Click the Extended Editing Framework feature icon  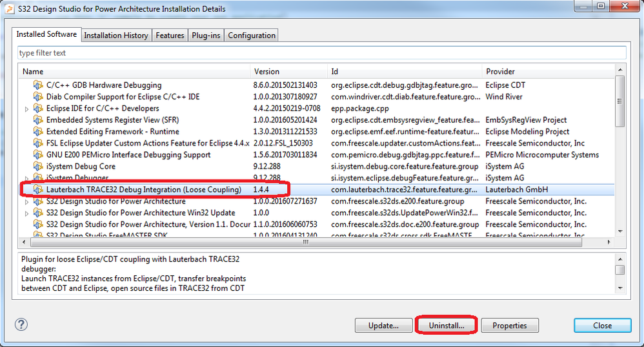(38, 132)
